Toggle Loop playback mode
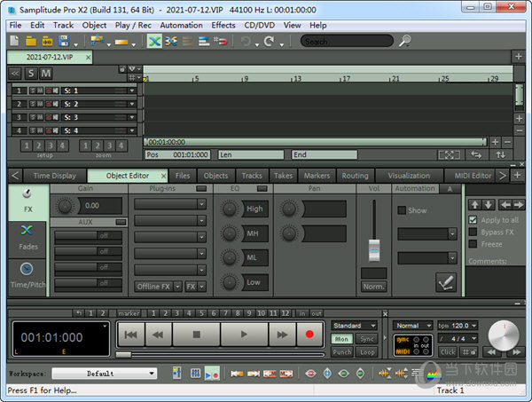 click(366, 352)
